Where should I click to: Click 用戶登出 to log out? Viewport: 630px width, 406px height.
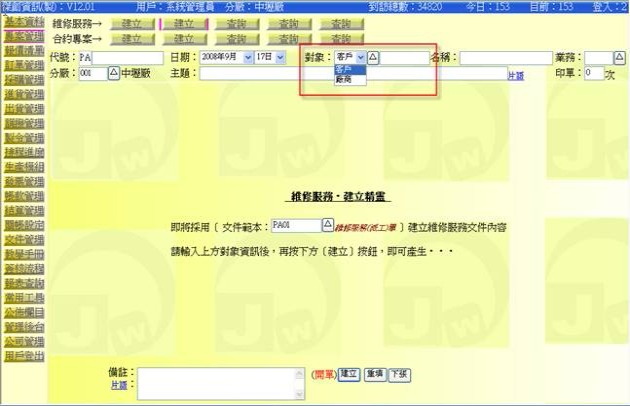[24, 356]
